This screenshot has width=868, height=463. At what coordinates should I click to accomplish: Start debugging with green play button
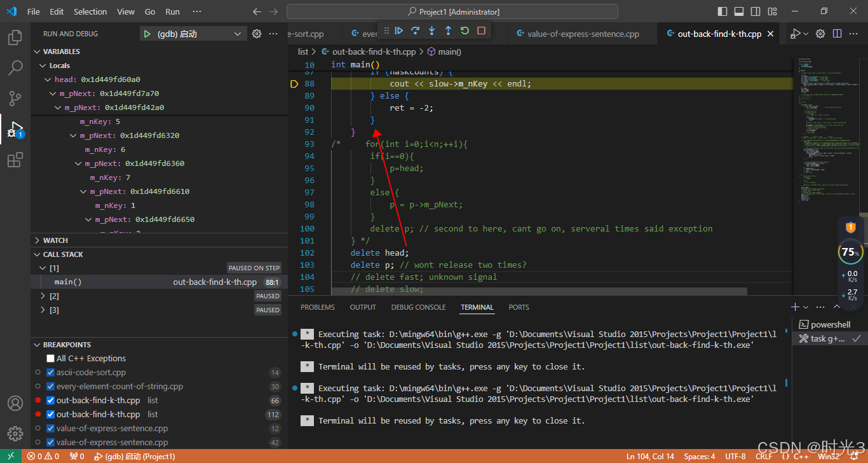(147, 34)
